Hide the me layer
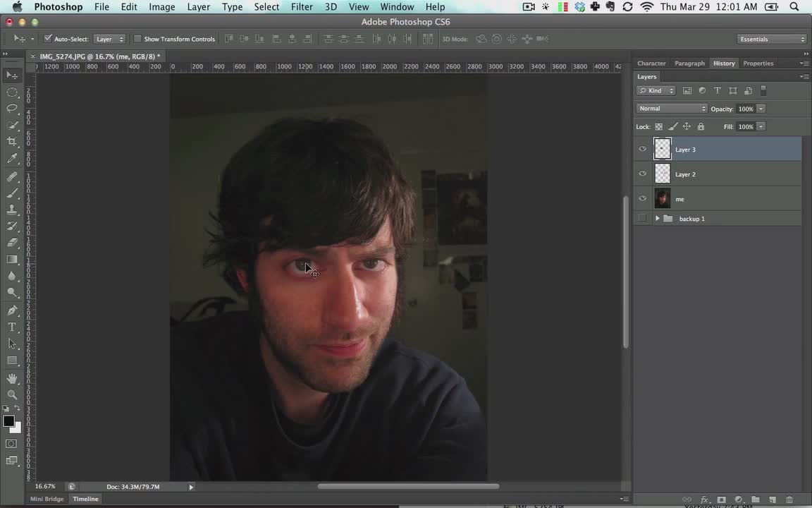 643,198
